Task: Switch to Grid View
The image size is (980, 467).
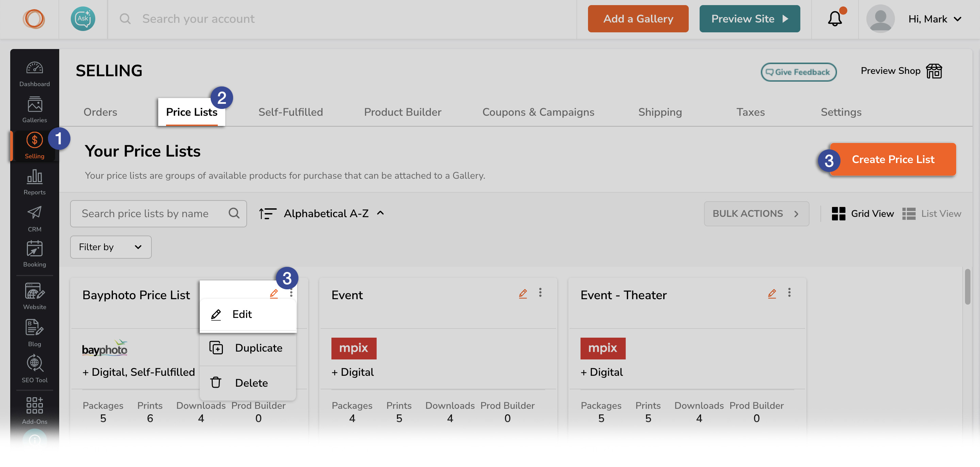Action: 863,213
